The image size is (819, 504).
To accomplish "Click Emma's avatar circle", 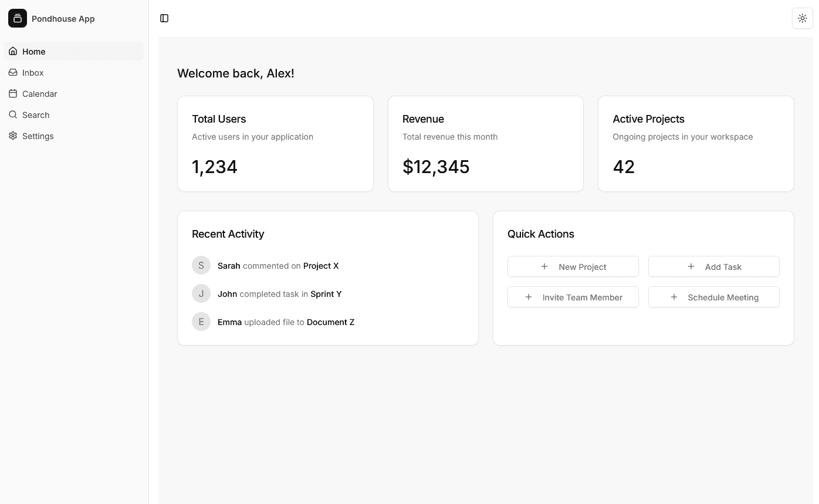I will click(x=201, y=322).
